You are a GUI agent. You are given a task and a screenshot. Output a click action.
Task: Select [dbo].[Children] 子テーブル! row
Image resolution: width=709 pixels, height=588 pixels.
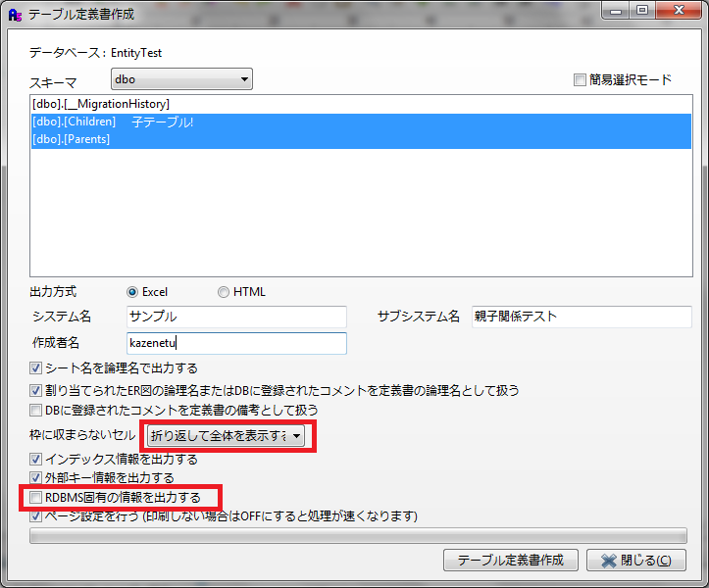point(361,122)
